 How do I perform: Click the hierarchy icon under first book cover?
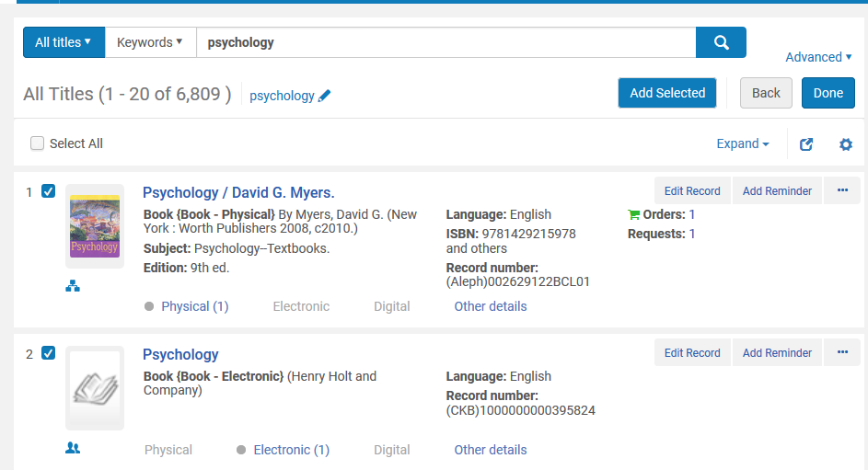click(x=73, y=286)
